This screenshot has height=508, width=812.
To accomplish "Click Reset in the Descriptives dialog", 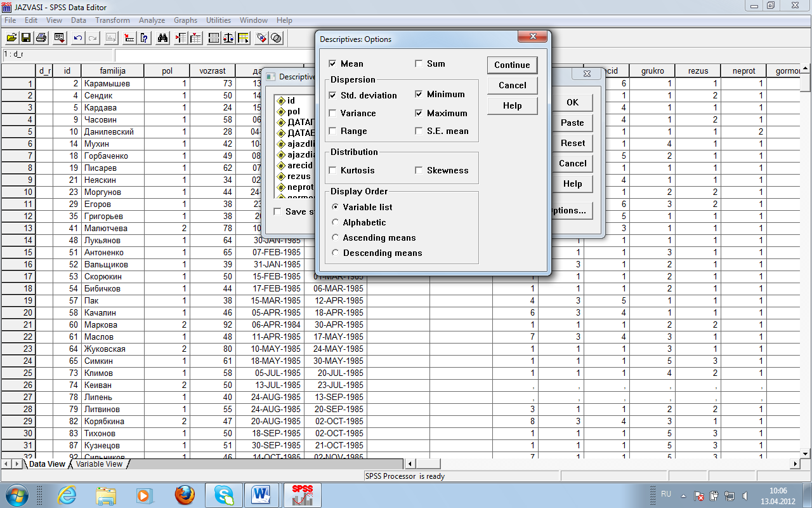I will point(572,143).
